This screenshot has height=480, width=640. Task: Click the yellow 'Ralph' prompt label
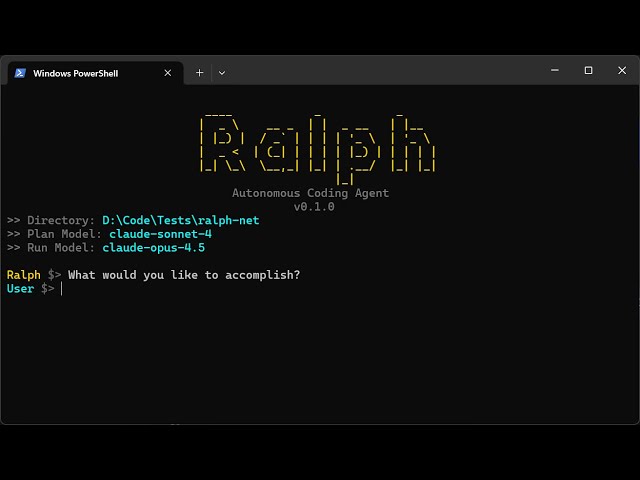click(24, 275)
